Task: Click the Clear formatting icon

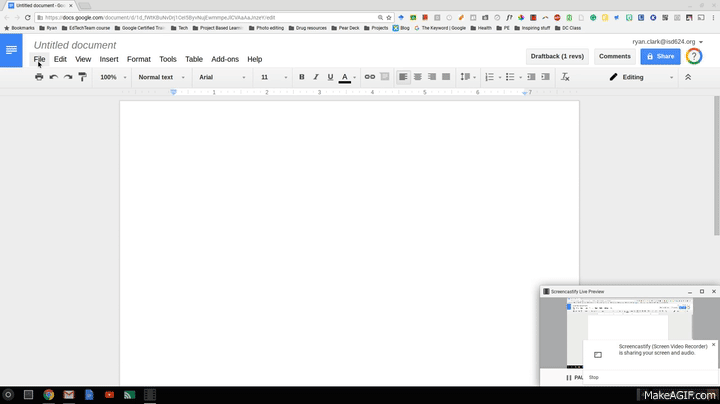Action: click(x=565, y=77)
